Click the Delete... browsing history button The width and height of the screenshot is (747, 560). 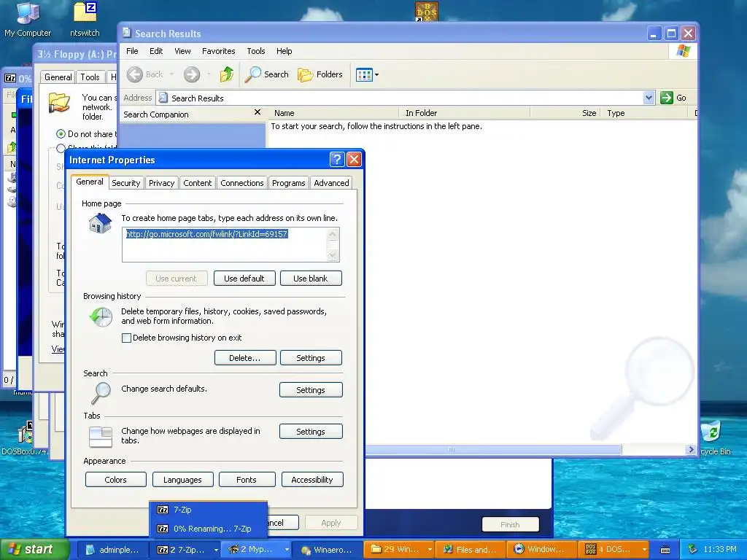tap(245, 358)
